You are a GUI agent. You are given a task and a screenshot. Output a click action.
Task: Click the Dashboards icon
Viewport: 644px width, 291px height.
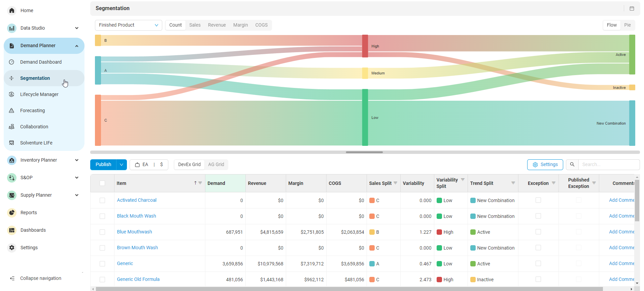tap(12, 230)
